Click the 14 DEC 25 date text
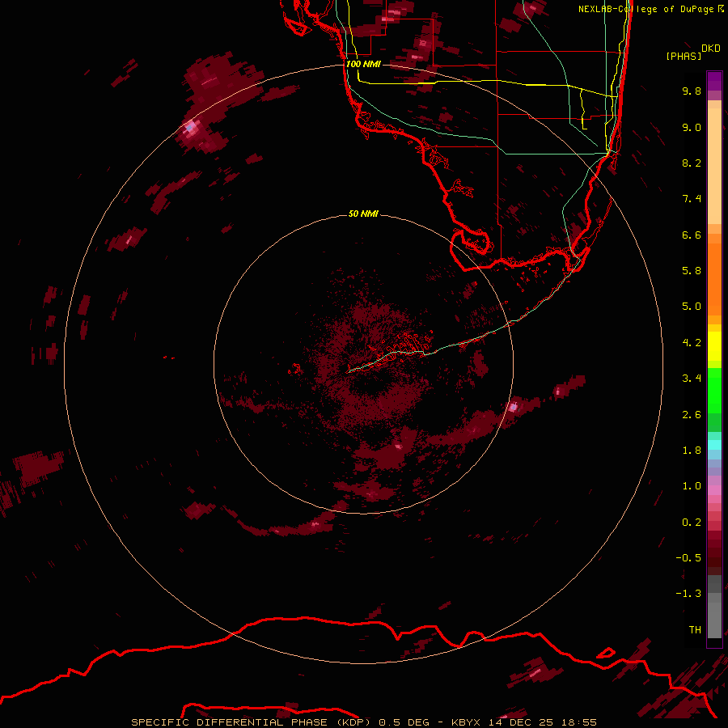This screenshot has height=728, width=728. coord(522,722)
